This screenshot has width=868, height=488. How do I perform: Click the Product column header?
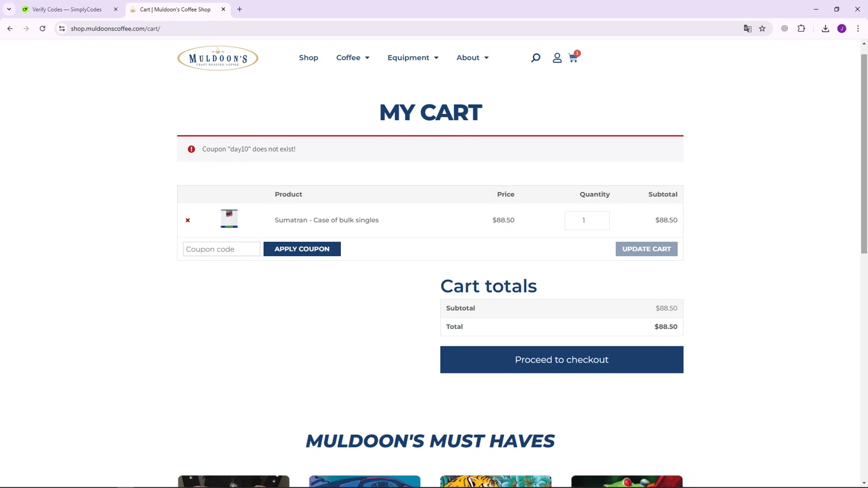pyautogui.click(x=288, y=194)
